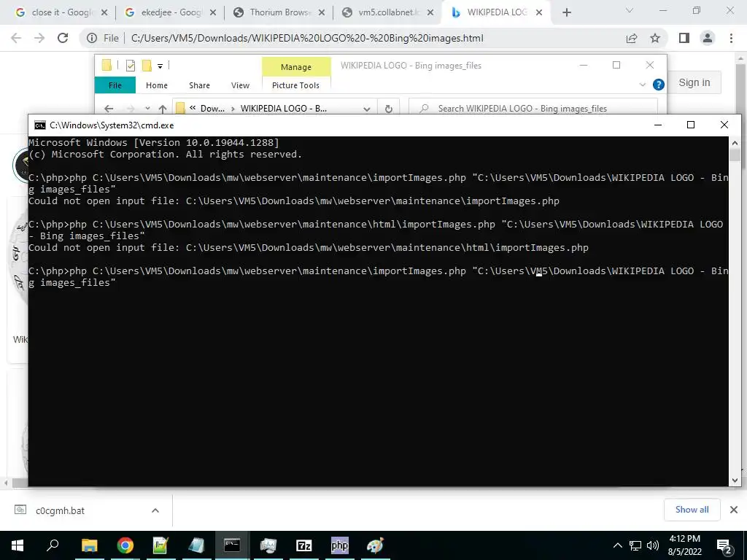Open tab search chevron in Chrome
This screenshot has width=747, height=560.
(x=629, y=10)
